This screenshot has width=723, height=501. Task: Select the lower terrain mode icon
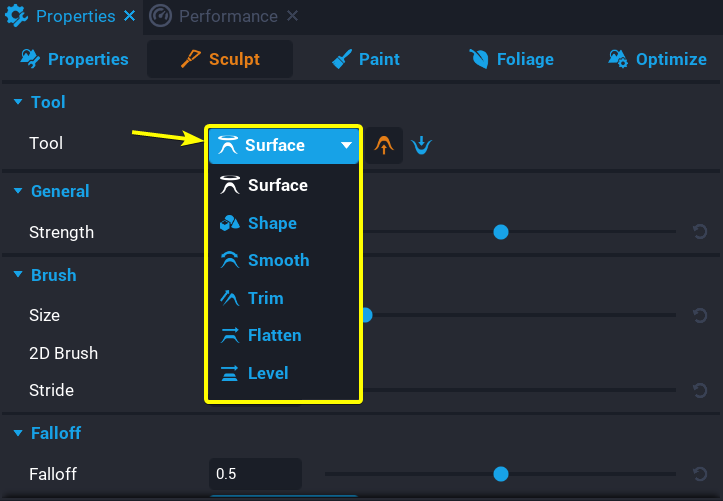click(x=421, y=145)
